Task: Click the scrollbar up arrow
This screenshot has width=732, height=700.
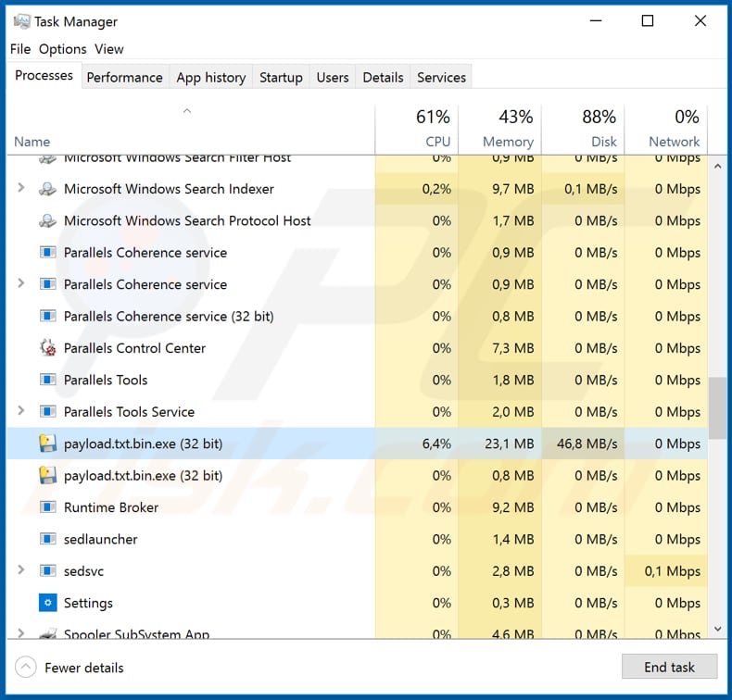Action: click(x=717, y=166)
